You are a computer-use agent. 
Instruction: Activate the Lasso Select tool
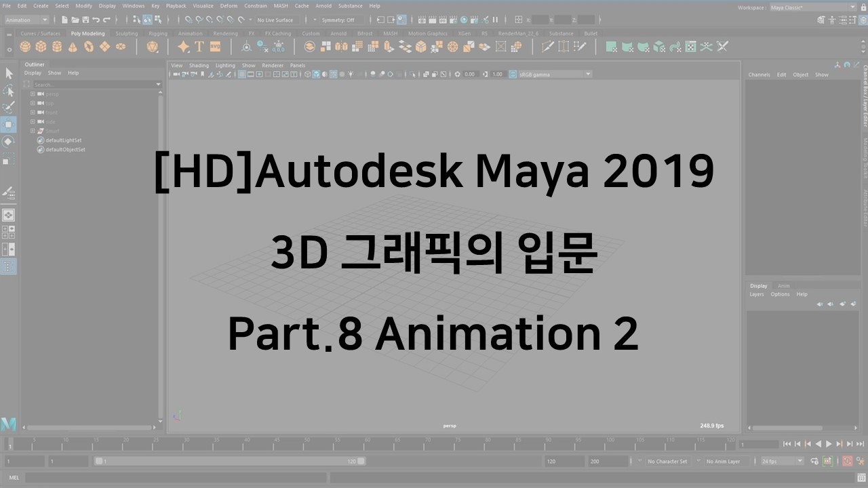tap(9, 90)
